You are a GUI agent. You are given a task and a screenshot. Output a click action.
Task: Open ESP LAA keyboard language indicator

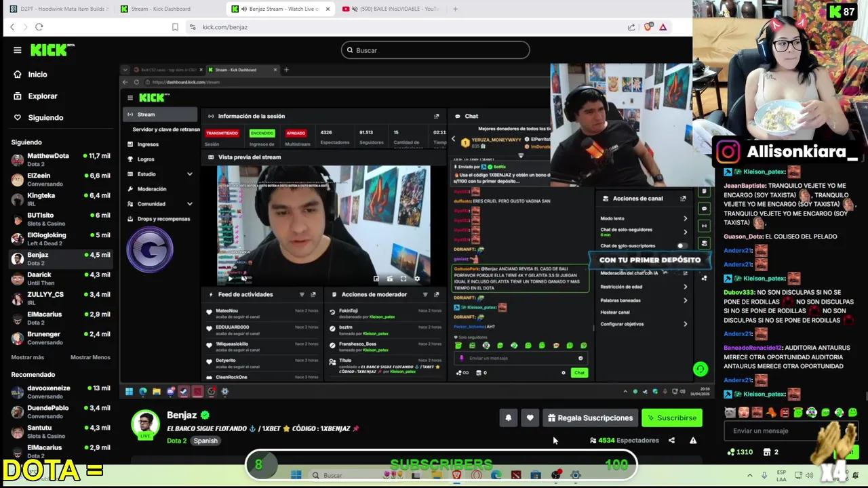coord(782,475)
